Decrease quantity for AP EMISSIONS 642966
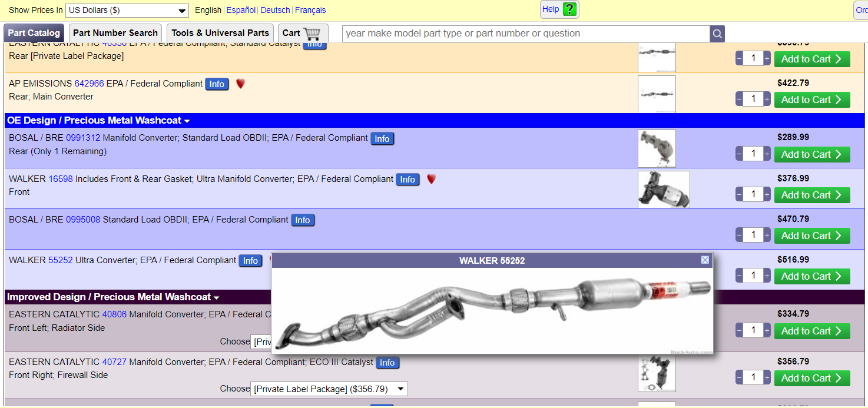The height and width of the screenshot is (408, 868). [x=740, y=99]
